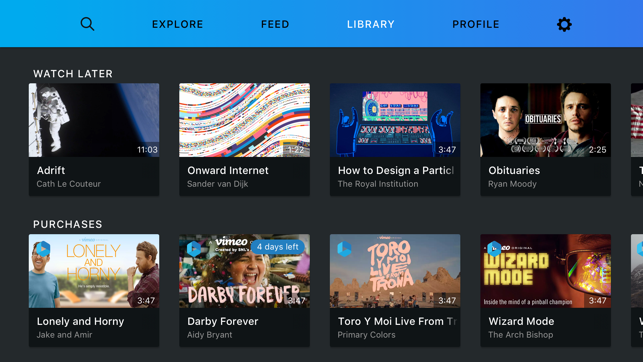
Task: Open the search magnifier icon
Action: pos(87,24)
